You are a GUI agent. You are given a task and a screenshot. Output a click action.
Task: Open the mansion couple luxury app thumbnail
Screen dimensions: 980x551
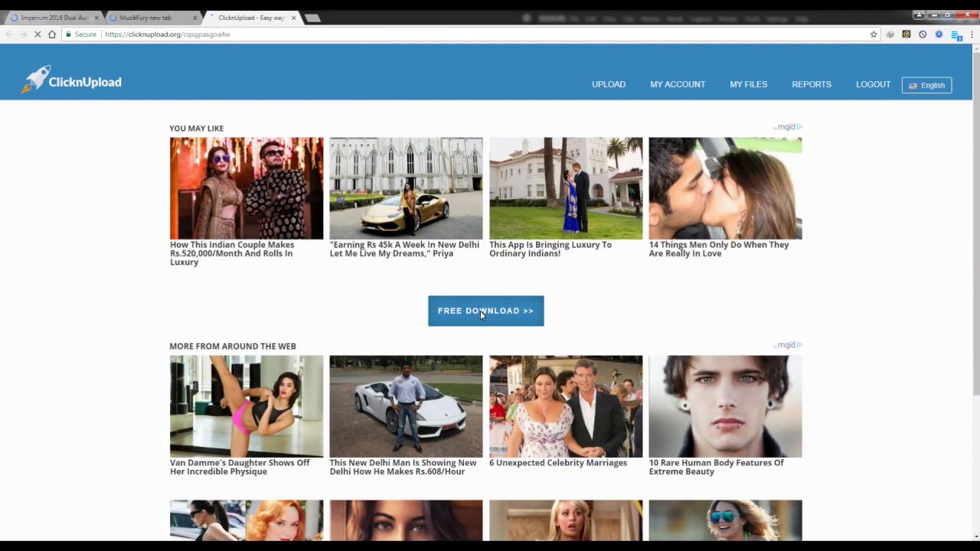[566, 188]
